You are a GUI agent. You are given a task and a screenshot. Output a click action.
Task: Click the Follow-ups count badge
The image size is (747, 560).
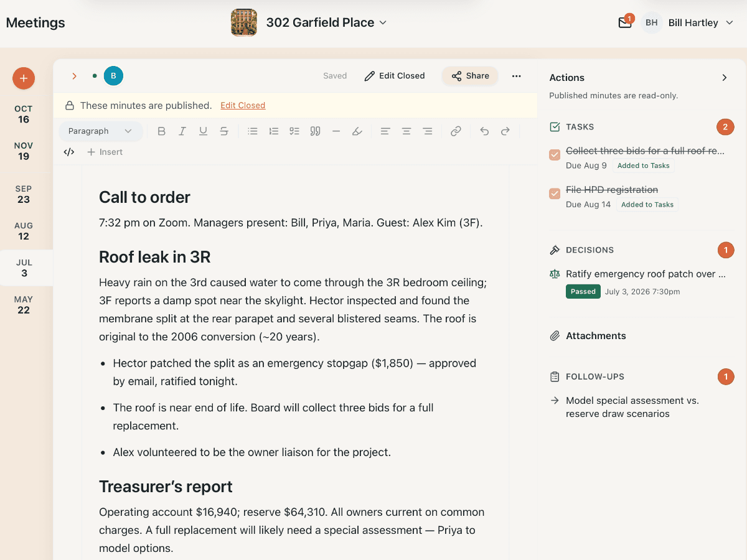coord(725,377)
